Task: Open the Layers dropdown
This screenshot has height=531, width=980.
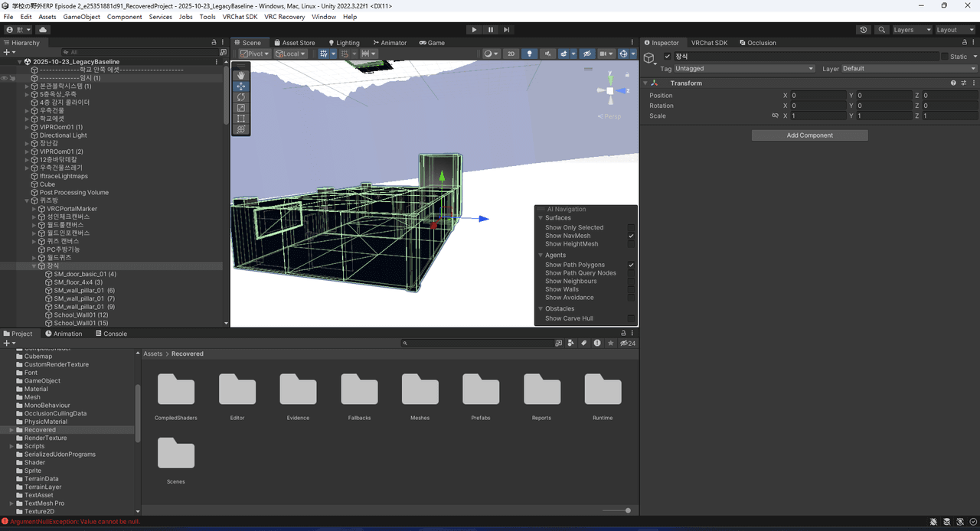Action: [x=912, y=30]
